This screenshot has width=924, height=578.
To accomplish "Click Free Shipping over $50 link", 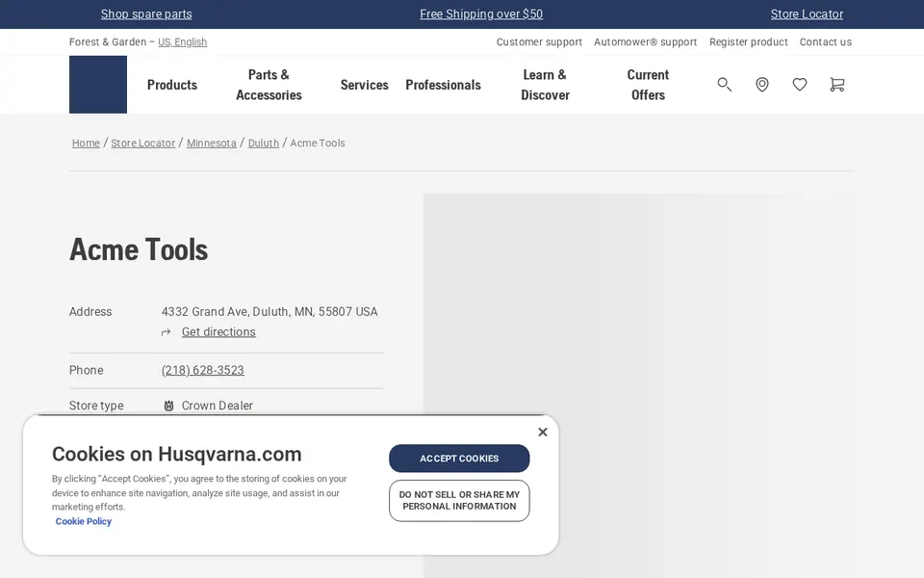I will click(x=481, y=14).
